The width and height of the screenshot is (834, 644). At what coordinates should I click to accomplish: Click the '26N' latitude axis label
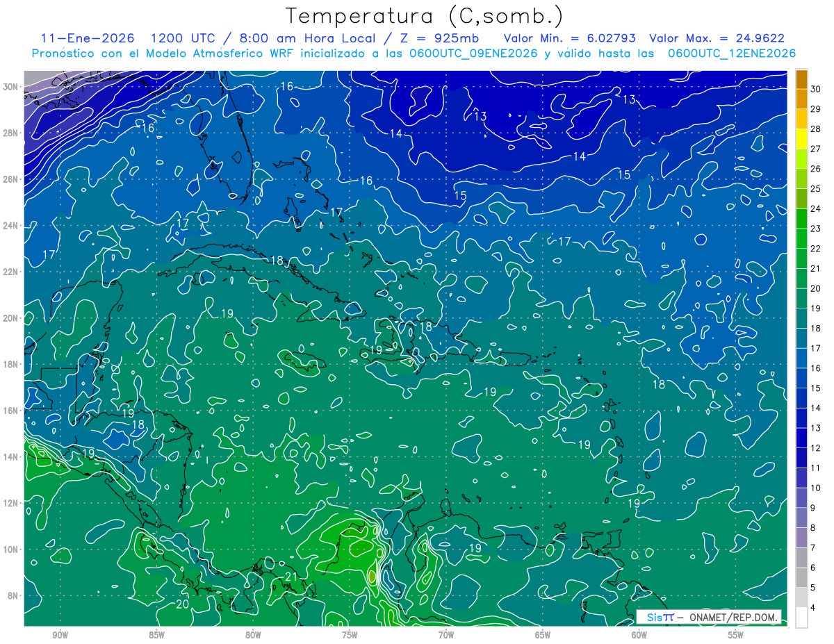[x=11, y=179]
